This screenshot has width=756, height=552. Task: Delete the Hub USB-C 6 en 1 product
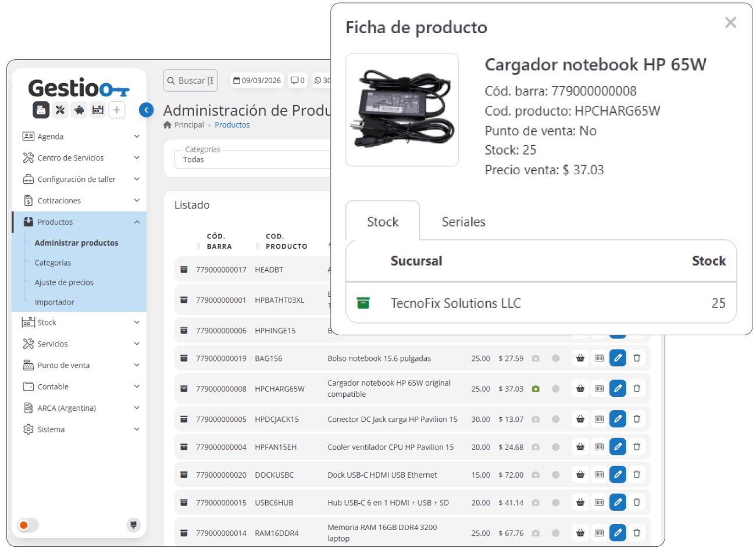tap(637, 503)
